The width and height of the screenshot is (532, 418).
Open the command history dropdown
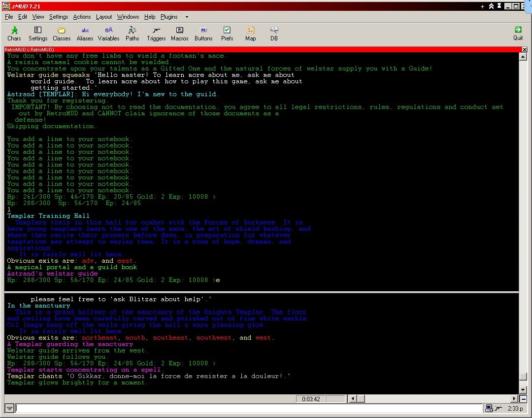coord(9,408)
